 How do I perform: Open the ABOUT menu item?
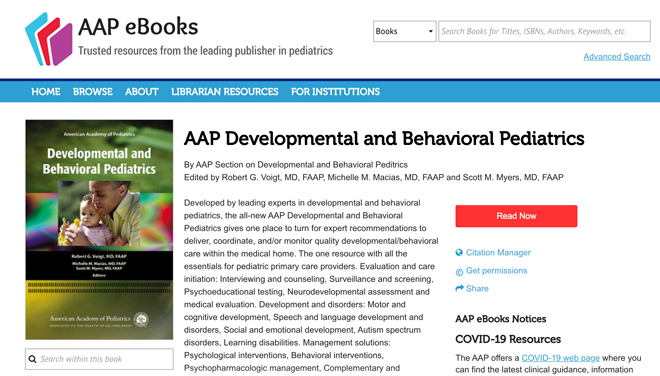pyautogui.click(x=142, y=91)
